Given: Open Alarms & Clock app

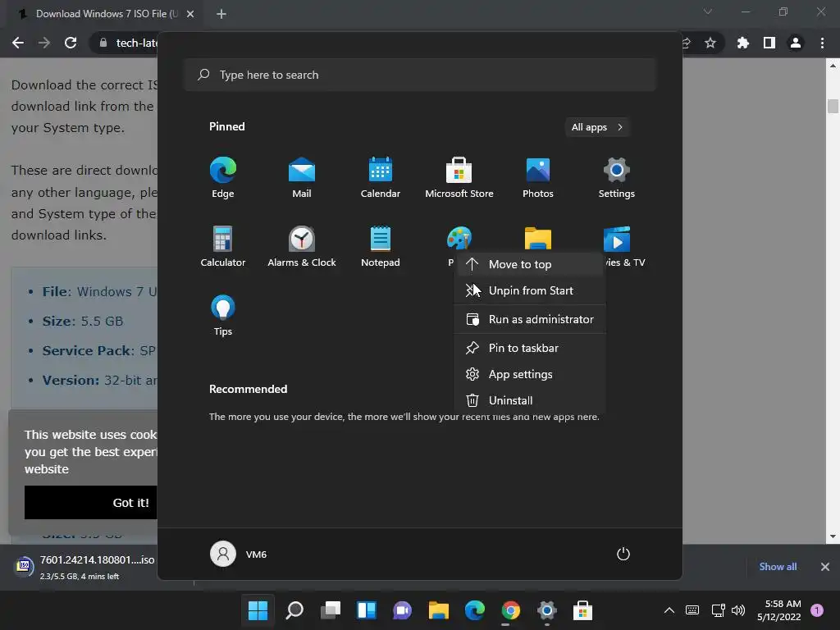Looking at the screenshot, I should [x=302, y=246].
